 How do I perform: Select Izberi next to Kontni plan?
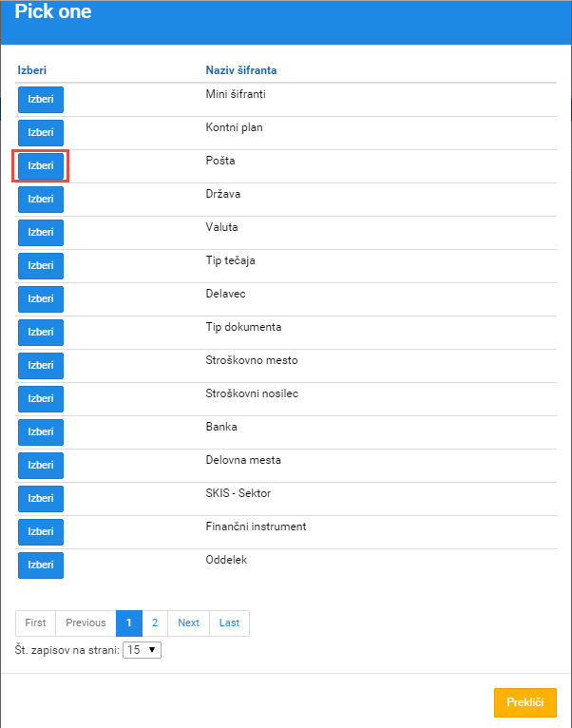(x=41, y=133)
